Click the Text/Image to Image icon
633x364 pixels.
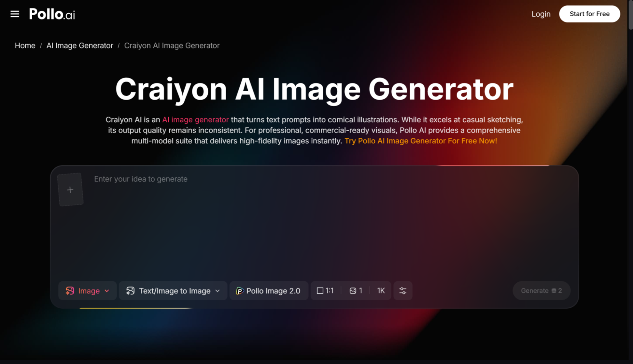click(131, 290)
